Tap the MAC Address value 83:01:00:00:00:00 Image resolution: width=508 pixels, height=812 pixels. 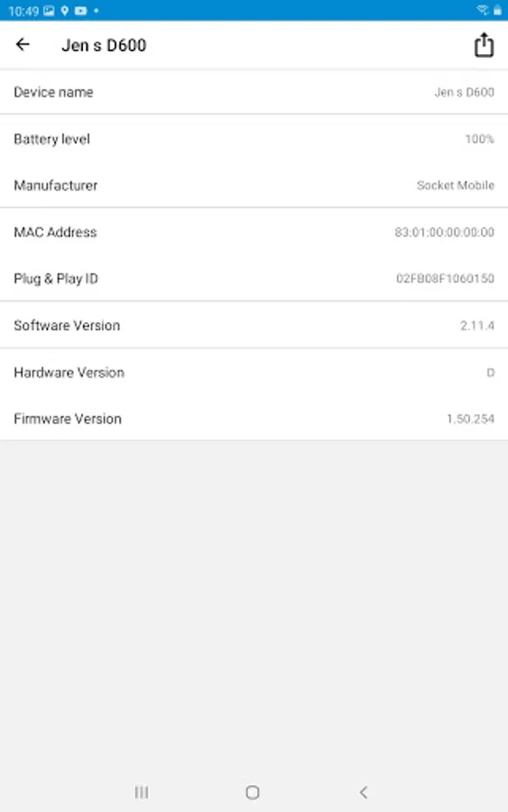click(x=444, y=232)
